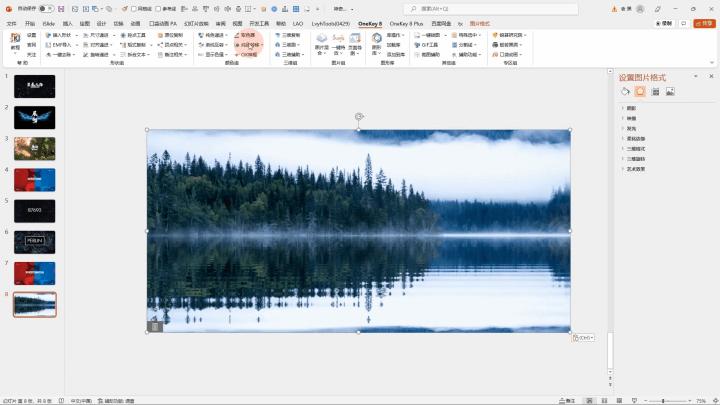Click the format painter brush in quick toolbar
720x405 pixels.
coord(124,9)
